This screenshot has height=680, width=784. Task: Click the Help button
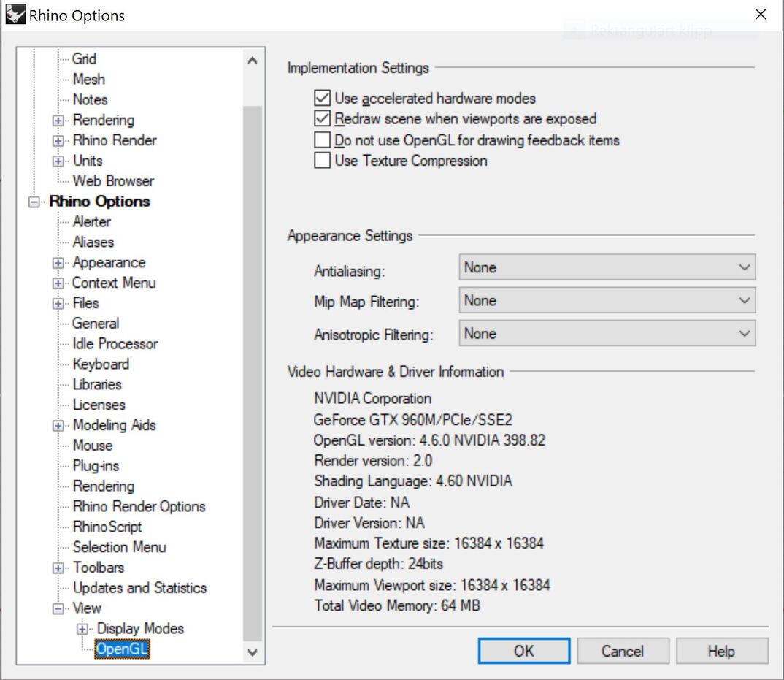(722, 651)
